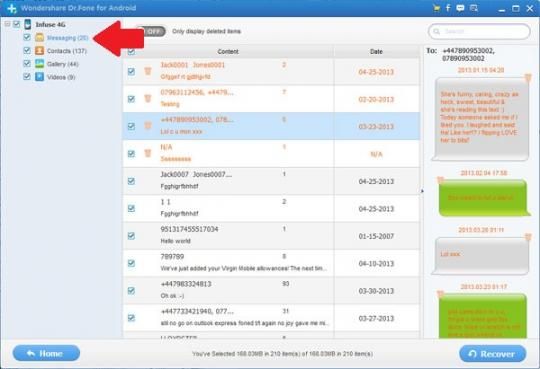Open the Facebook icon in title bar
The height and width of the screenshot is (369, 540).
click(448, 8)
